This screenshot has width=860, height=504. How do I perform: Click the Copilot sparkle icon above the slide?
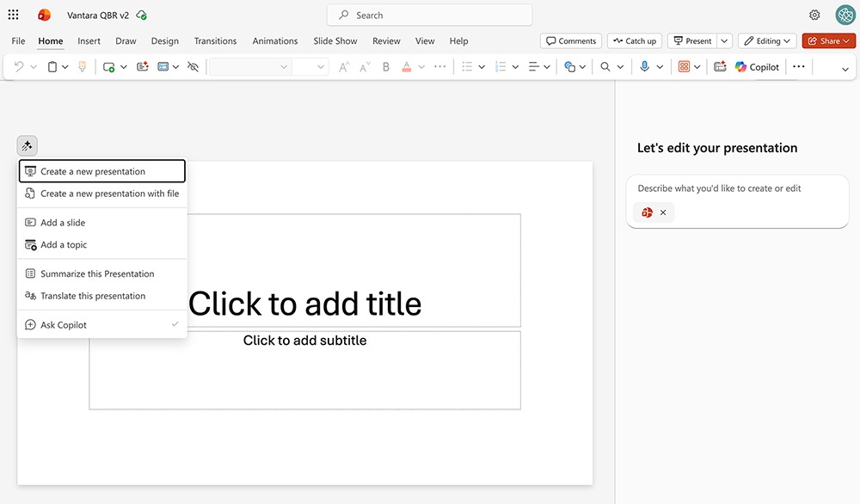pyautogui.click(x=27, y=146)
